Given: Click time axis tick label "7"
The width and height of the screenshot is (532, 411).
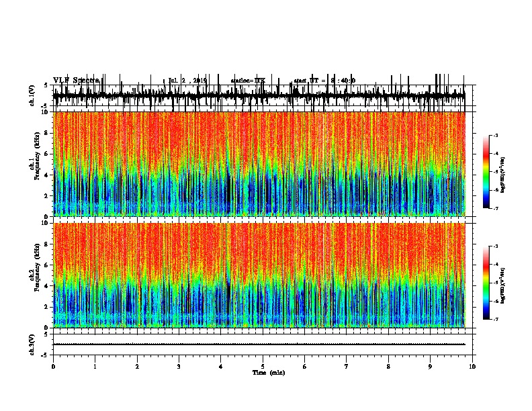Looking at the screenshot, I should coord(347,367).
